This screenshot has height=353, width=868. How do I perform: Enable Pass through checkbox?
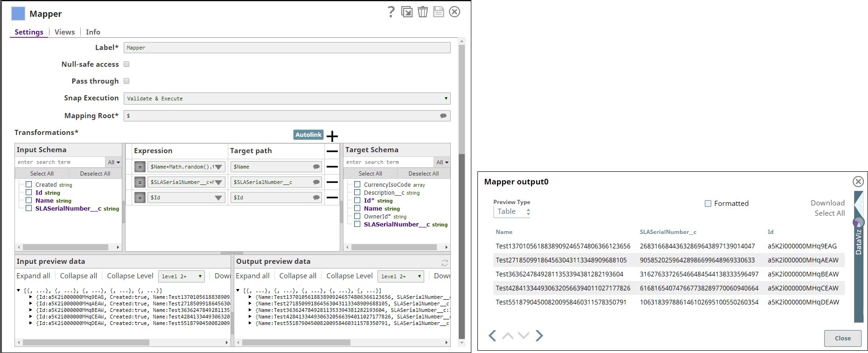[126, 81]
